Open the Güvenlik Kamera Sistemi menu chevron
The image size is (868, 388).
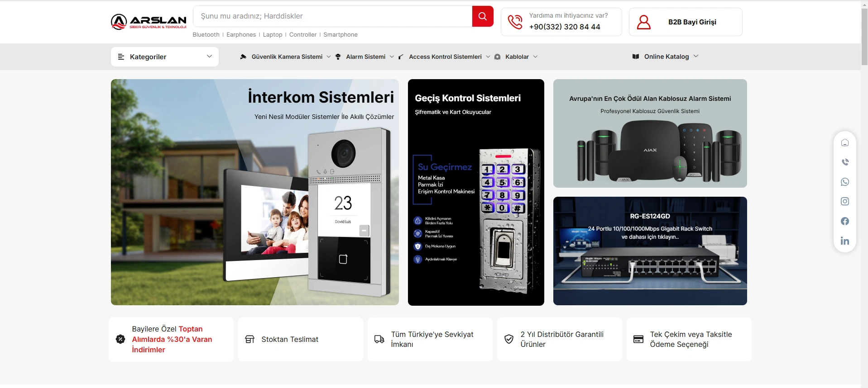click(329, 57)
